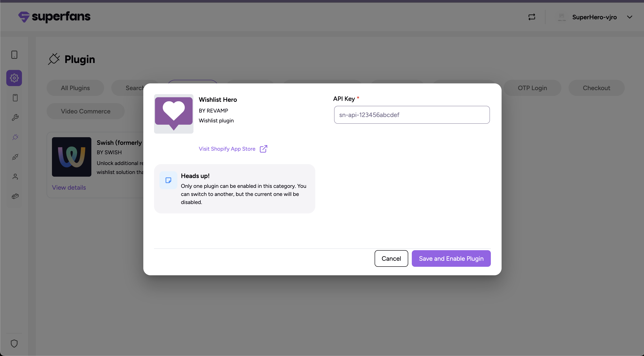Viewport: 644px width, 356px height.
Task: Open the settings gear in sidebar
Action: click(14, 78)
